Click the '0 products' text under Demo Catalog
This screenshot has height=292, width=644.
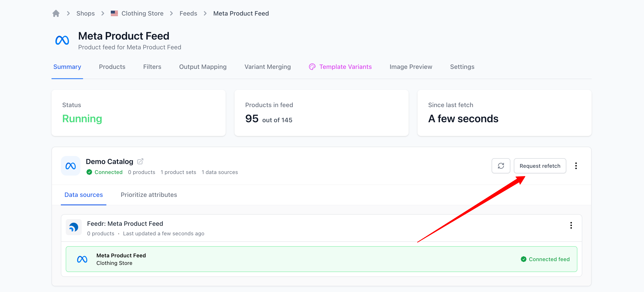[141, 172]
